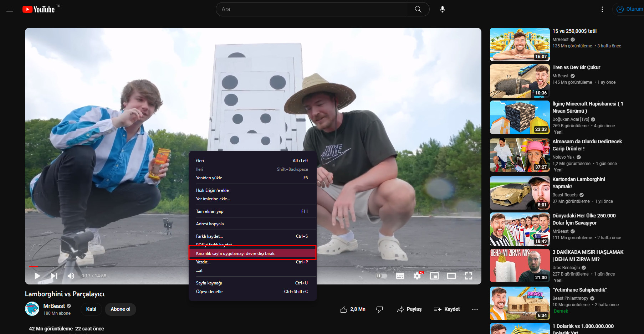Click the Katıl join button
The image size is (644, 334).
(x=91, y=309)
